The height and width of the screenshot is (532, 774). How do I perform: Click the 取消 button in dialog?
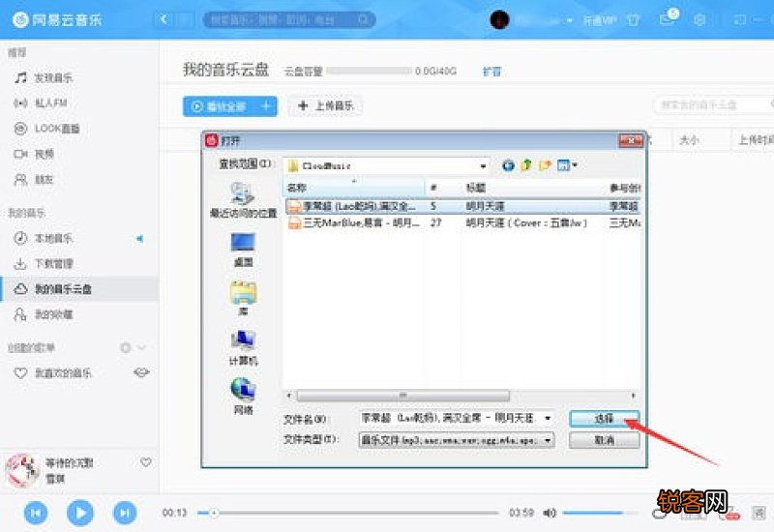click(604, 440)
